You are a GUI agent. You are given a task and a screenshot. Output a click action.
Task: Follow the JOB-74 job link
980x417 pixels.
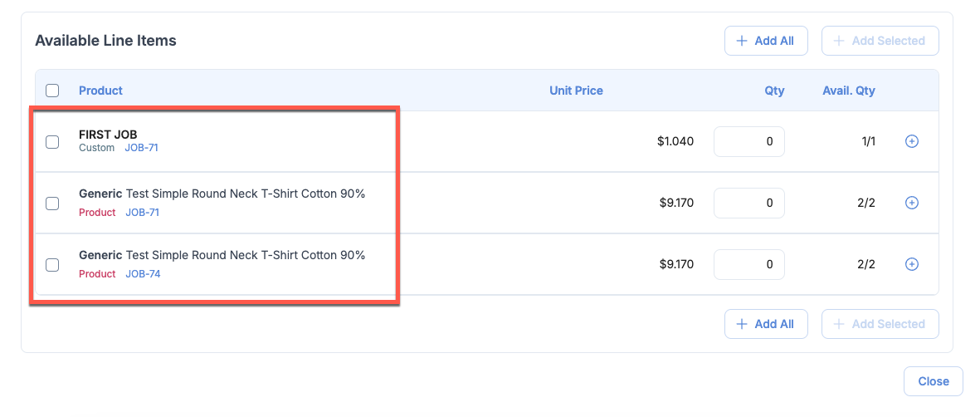coord(143,274)
